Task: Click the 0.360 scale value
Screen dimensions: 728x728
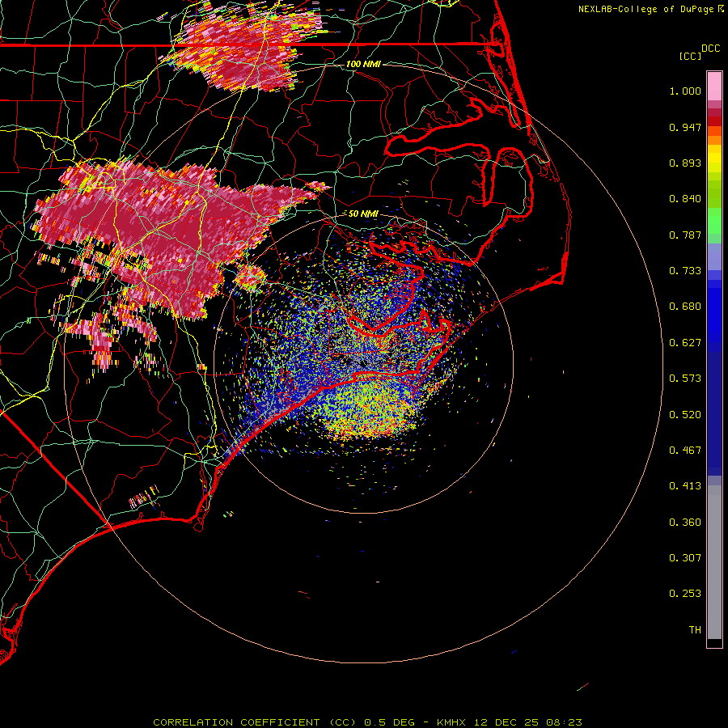Action: tap(685, 523)
